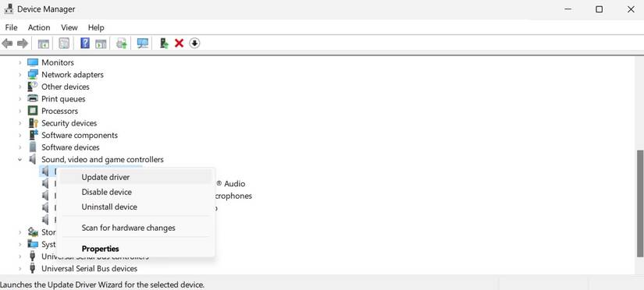Expand the Security devices node

pos(20,123)
